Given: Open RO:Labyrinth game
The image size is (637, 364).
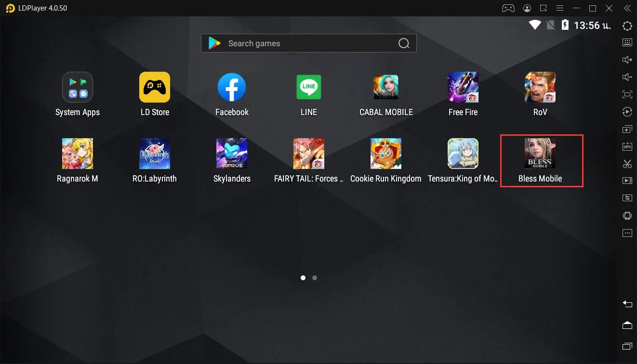Looking at the screenshot, I should coord(155,154).
